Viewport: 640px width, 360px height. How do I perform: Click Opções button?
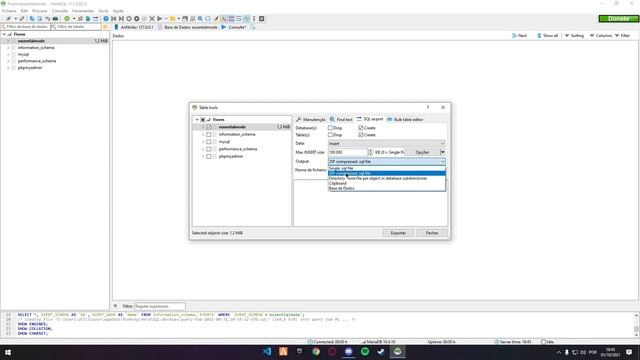coord(422,152)
